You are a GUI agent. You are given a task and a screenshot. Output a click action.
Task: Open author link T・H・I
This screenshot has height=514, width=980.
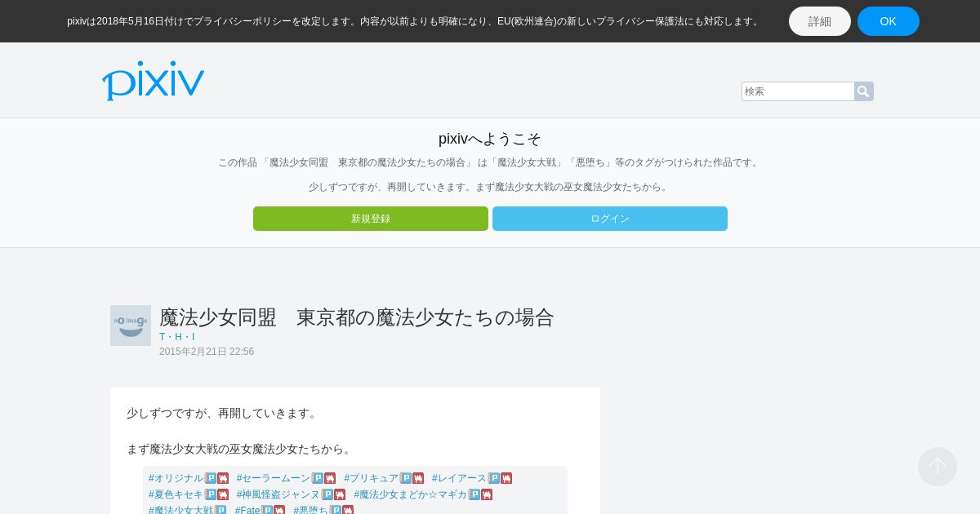click(x=177, y=337)
